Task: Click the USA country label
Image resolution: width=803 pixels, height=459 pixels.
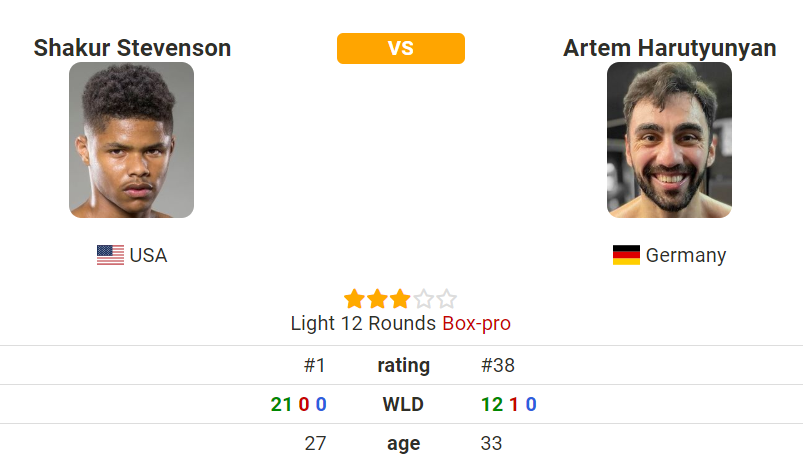Action: [x=148, y=255]
